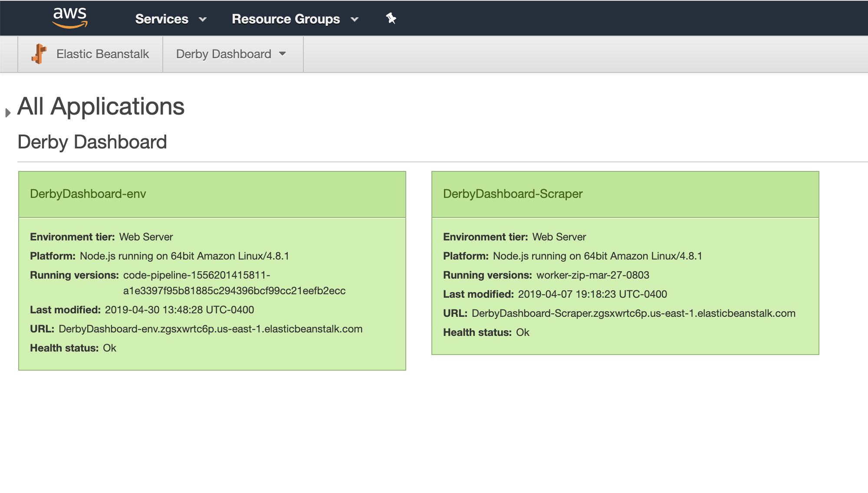Click the Services chevron arrow

203,20
